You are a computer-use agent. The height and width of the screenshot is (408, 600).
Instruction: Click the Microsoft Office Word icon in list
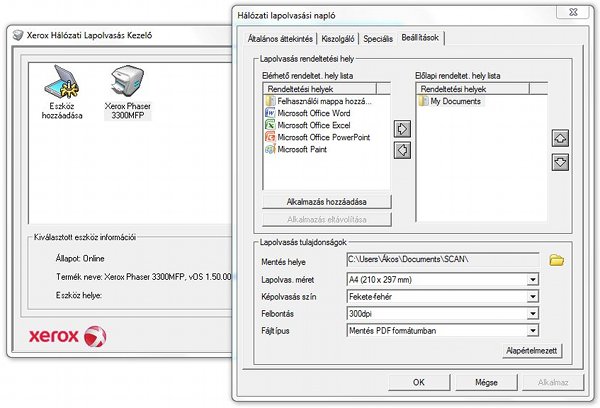coord(270,113)
